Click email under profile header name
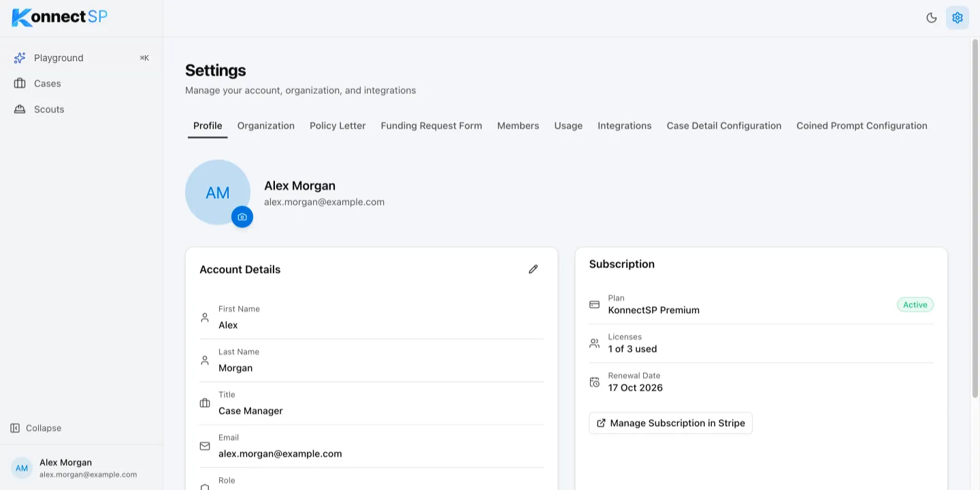This screenshot has width=980, height=490. tap(325, 202)
